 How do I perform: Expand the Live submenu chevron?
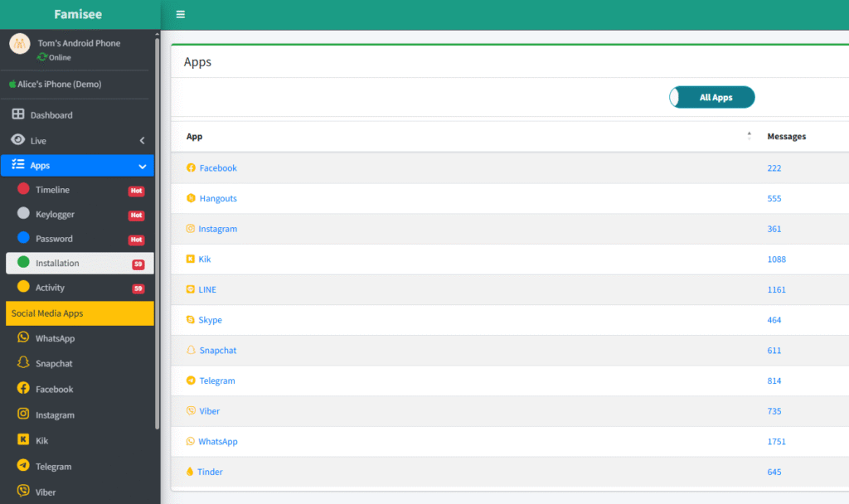143,141
